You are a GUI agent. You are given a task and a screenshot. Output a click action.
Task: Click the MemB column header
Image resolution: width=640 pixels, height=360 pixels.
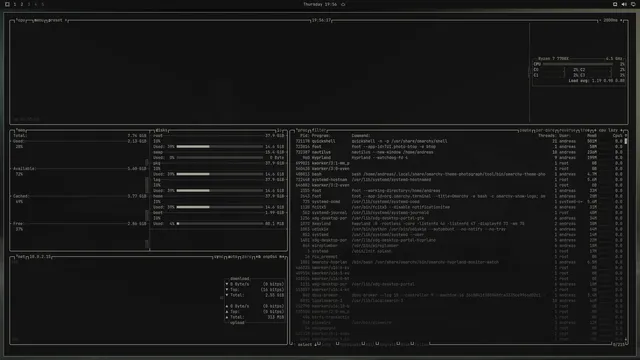(x=591, y=136)
